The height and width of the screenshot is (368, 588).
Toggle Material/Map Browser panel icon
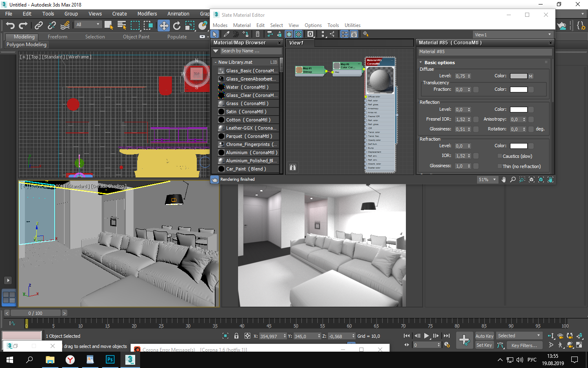coord(345,34)
